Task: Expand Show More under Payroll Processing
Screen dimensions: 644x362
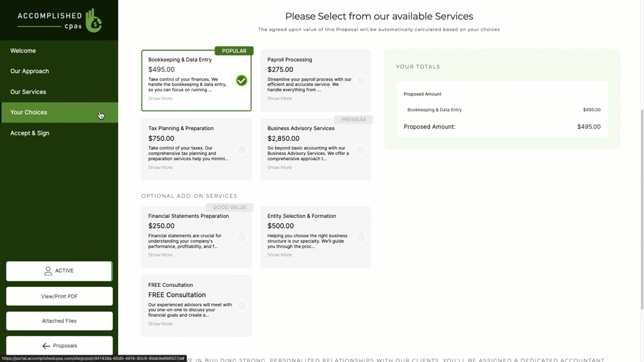Action: point(280,99)
